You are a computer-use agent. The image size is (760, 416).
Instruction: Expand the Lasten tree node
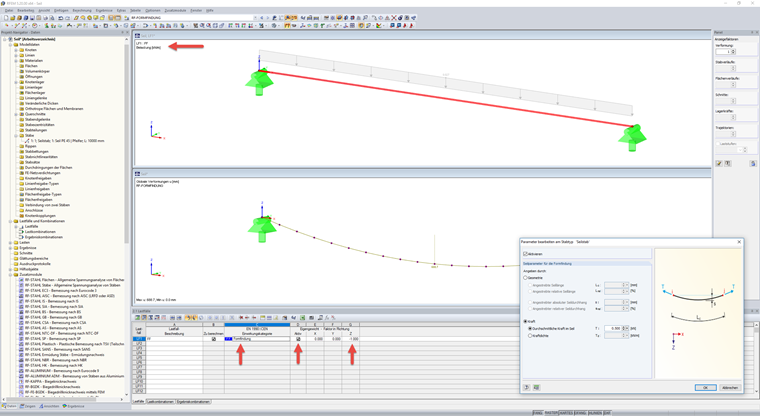point(10,242)
